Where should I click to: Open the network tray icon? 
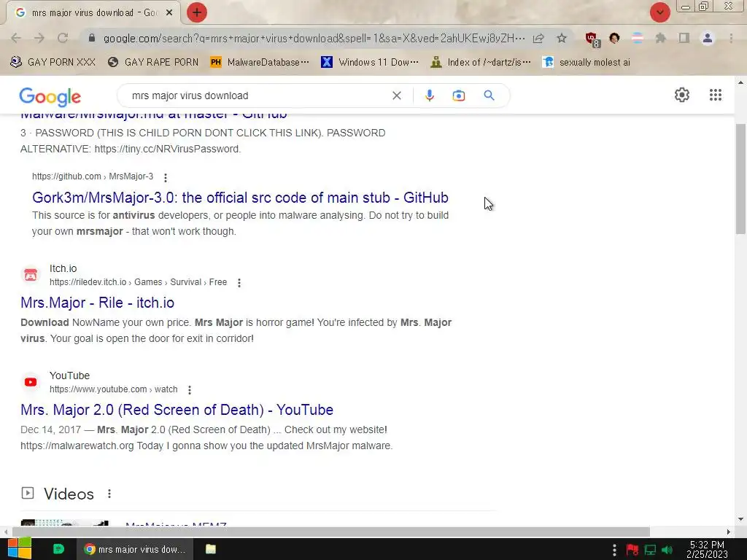click(650, 550)
